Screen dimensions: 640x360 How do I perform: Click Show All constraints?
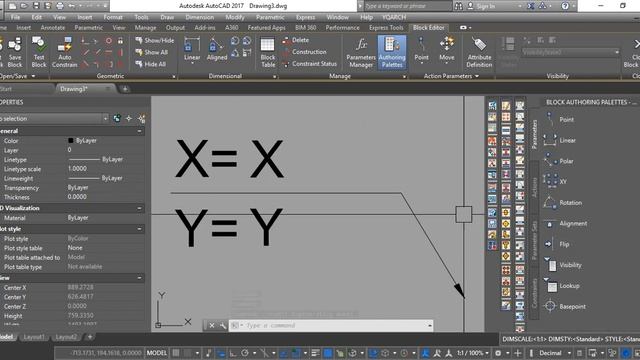(x=151, y=52)
